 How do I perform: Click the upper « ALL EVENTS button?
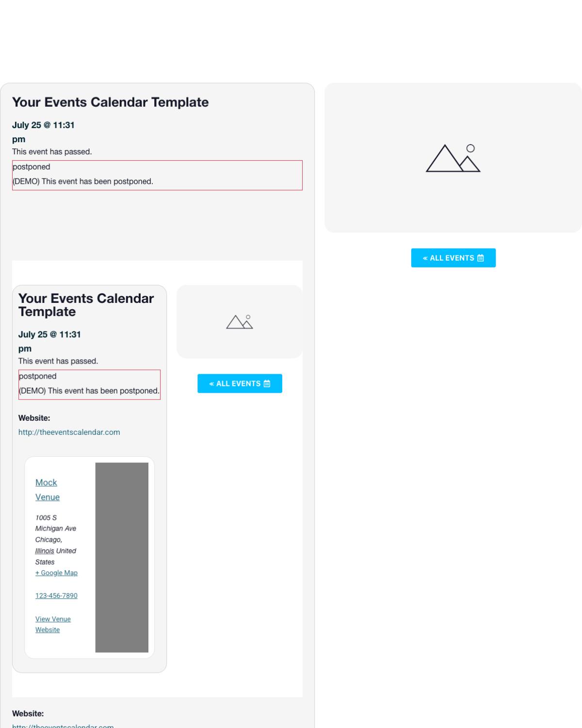(453, 258)
